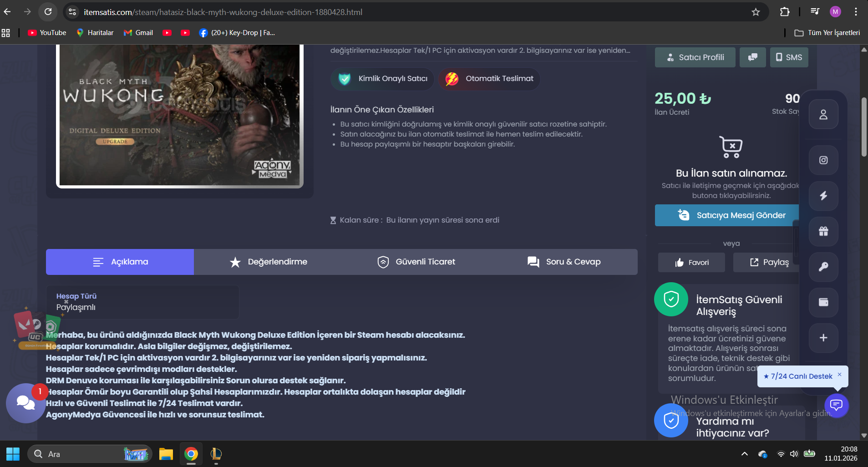Open the messages bubble with notification badge
868x467 pixels.
pyautogui.click(x=26, y=403)
